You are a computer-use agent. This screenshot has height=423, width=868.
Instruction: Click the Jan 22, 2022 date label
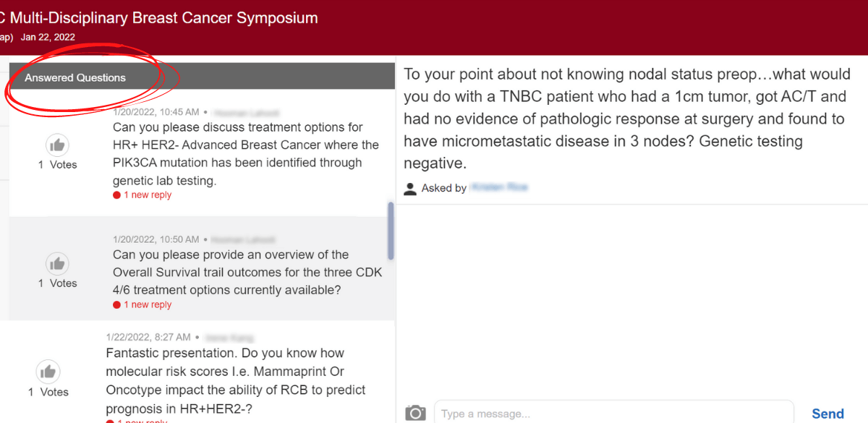point(48,37)
